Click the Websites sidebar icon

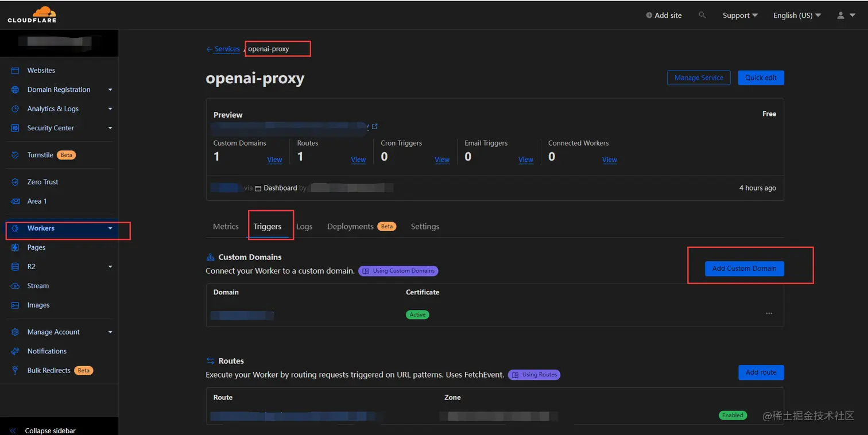tap(15, 71)
